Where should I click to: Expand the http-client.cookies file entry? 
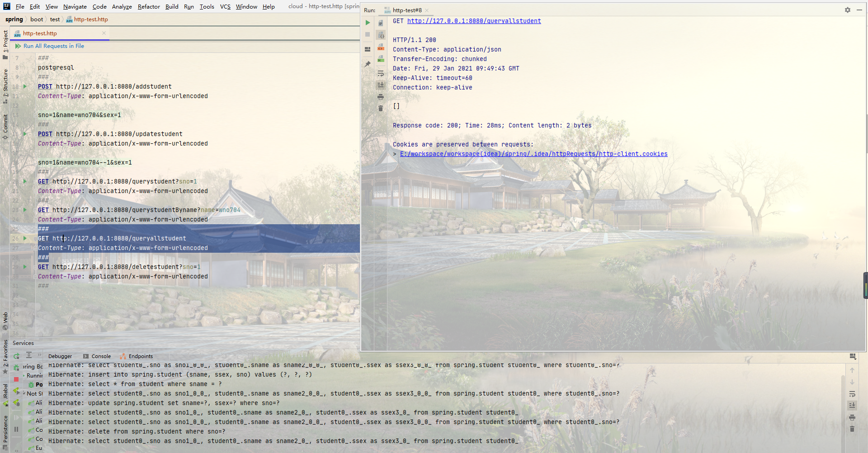395,154
